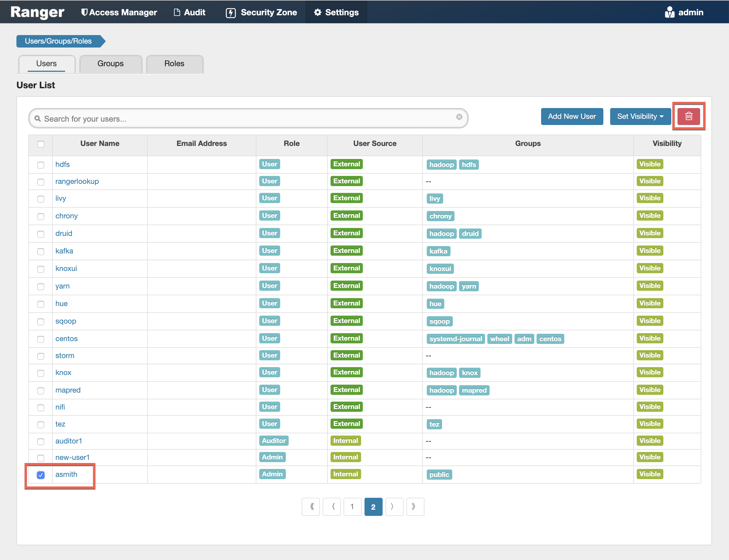Switch to the Roles tab
The image size is (729, 560).
coord(174,63)
